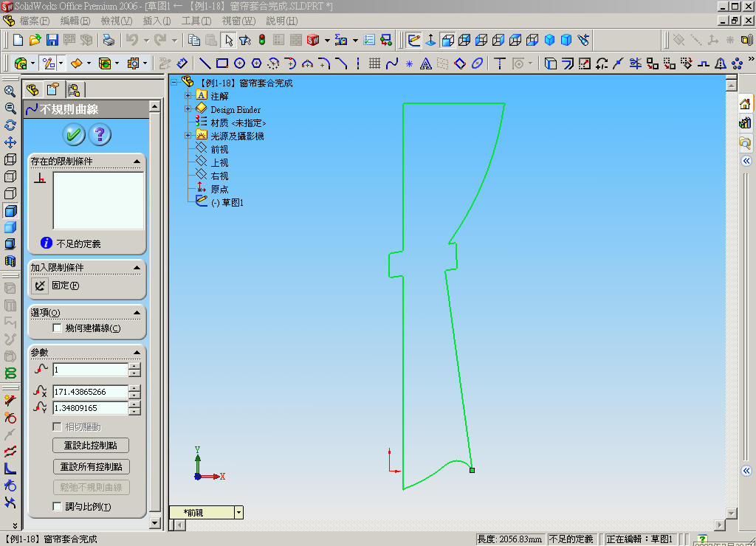This screenshot has height=546, width=756.
Task: Toggle the 調勻比例 checkbox
Action: click(x=57, y=506)
